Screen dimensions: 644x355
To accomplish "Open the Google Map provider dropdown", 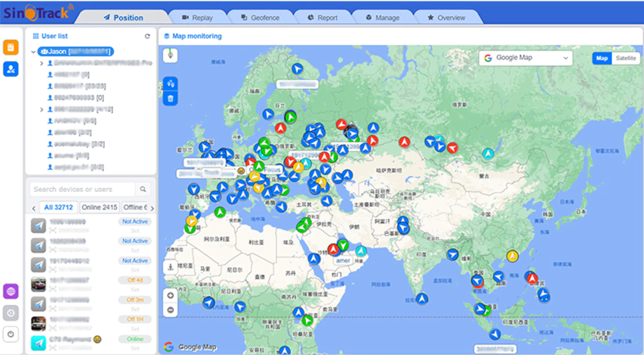I will point(526,58).
